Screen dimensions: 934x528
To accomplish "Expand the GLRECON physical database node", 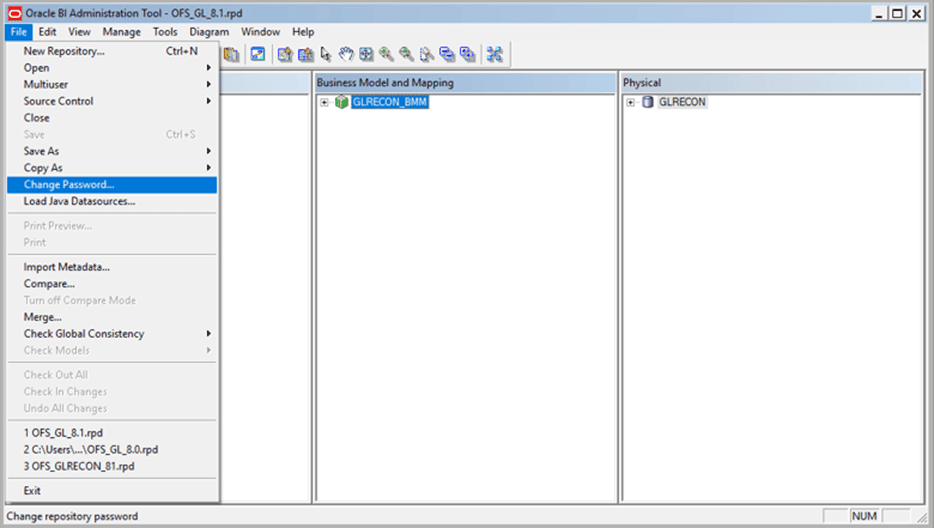I will [x=630, y=103].
